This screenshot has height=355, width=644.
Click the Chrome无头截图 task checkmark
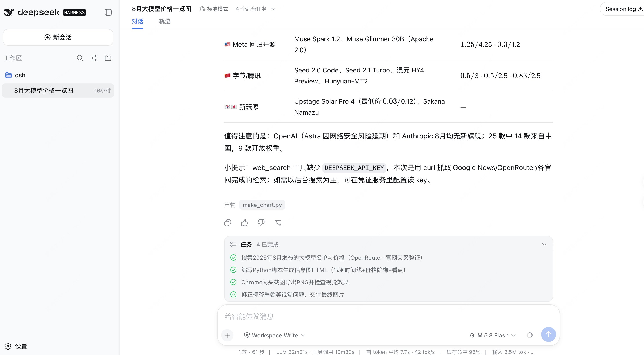pyautogui.click(x=233, y=282)
